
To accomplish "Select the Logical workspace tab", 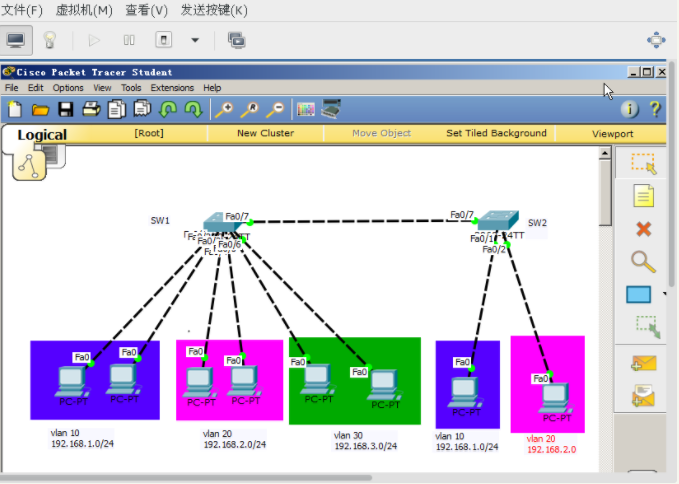I will [x=42, y=135].
